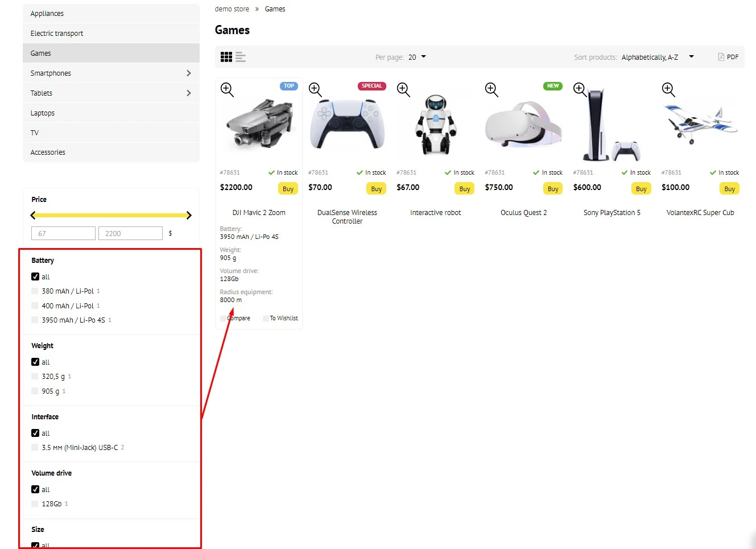
Task: Enable Compare for DJI Mavic 2 Zoom
Action: click(223, 318)
